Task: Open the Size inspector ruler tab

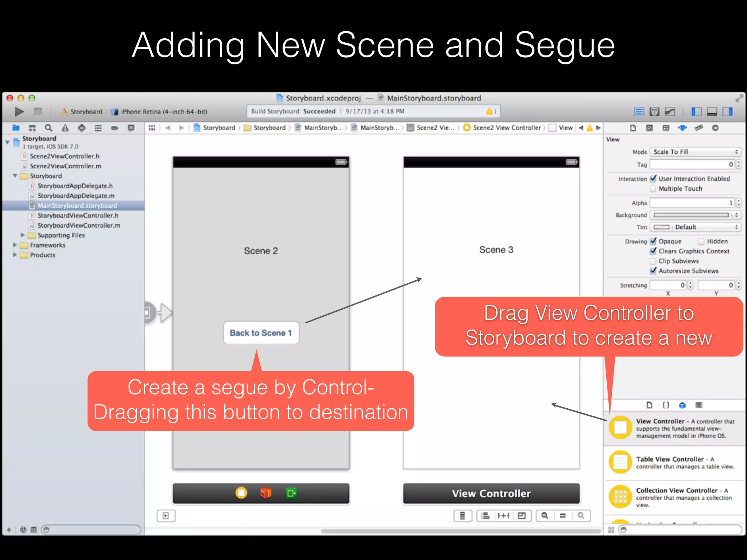Action: tap(699, 128)
